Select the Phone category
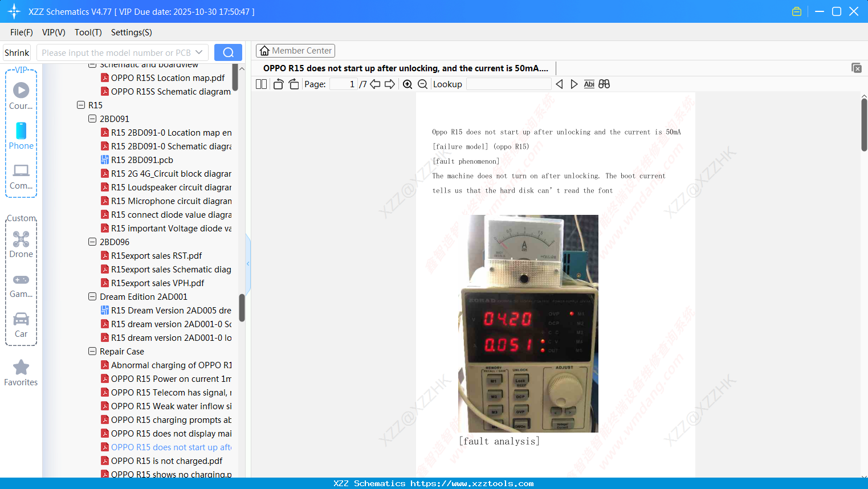The height and width of the screenshot is (489, 868). tap(21, 136)
